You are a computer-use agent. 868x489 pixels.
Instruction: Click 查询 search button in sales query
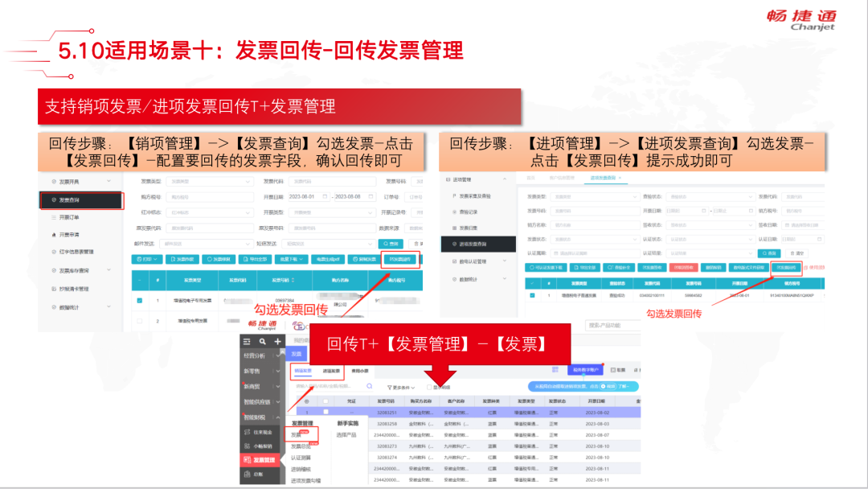(391, 244)
